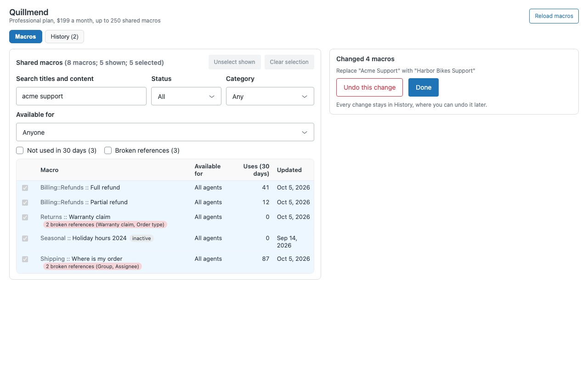Confirm with the Done button
The width and height of the screenshot is (588, 368).
(x=424, y=87)
